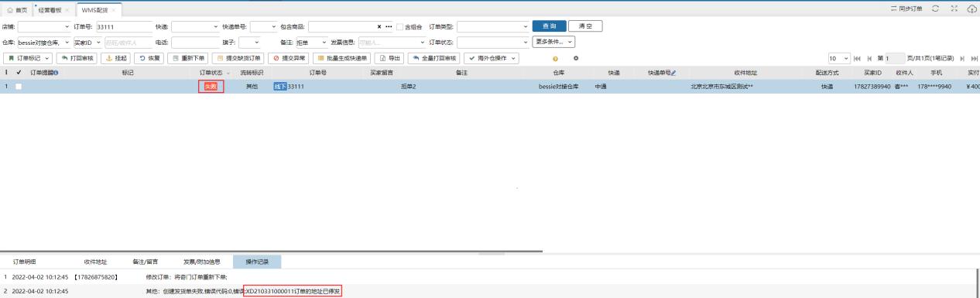Click the ellipsis icon in 包含商品 field

point(389,26)
